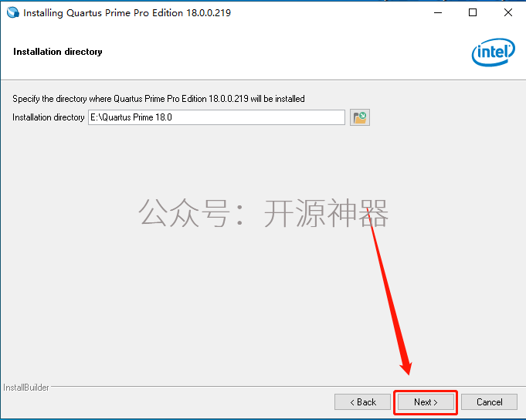Focus the Installation directory text field
Image resolution: width=526 pixels, height=420 pixels.
pos(216,117)
